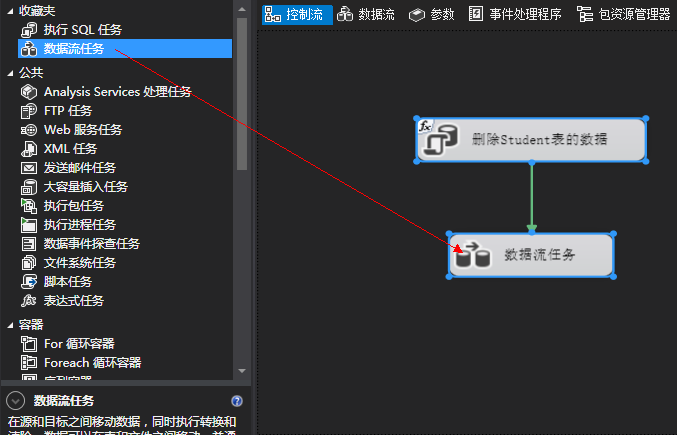
Task: Select Web 服务任务 item
Action: (x=125, y=130)
